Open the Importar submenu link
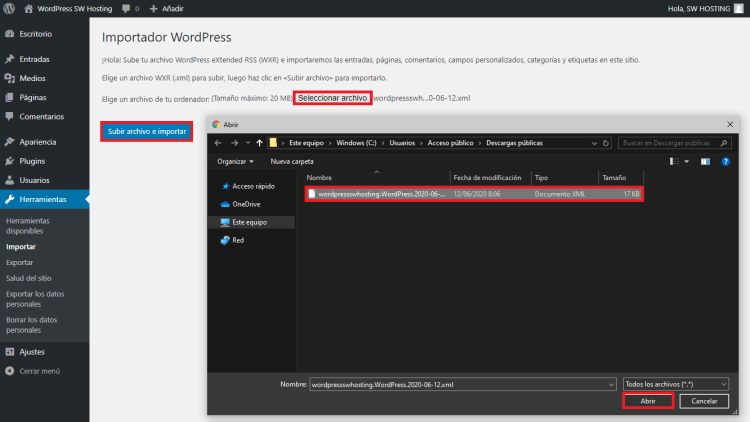 point(21,247)
